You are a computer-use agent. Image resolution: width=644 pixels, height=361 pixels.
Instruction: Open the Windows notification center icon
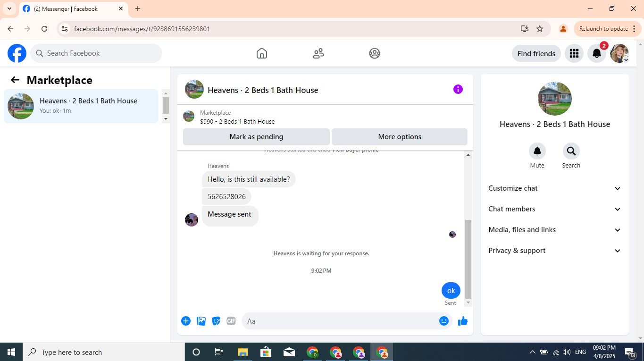[x=630, y=352]
